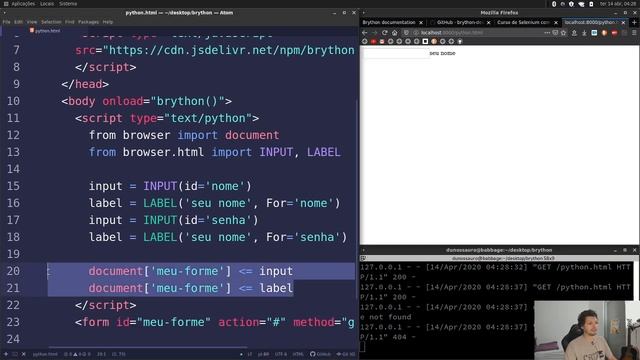Open the Locais system menu
Screen dimensions: 640x360
click(x=47, y=4)
